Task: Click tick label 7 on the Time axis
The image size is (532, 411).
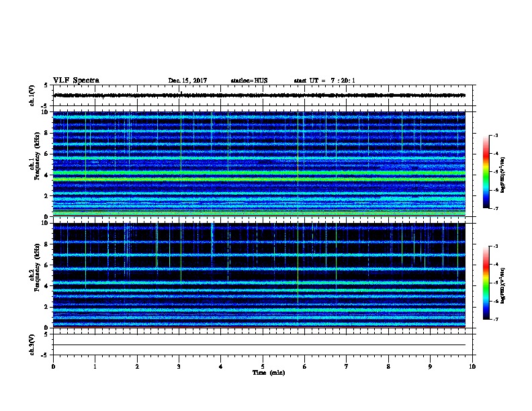Action: click(x=347, y=367)
